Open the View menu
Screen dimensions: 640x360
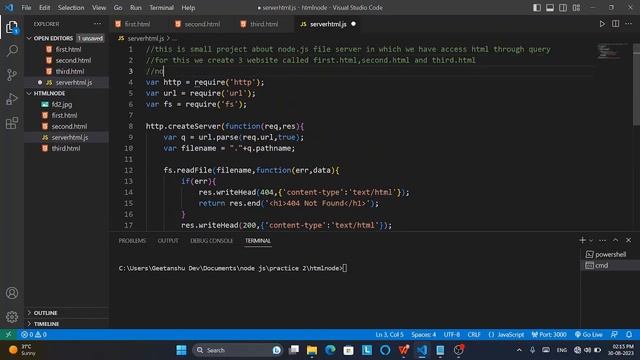point(99,8)
